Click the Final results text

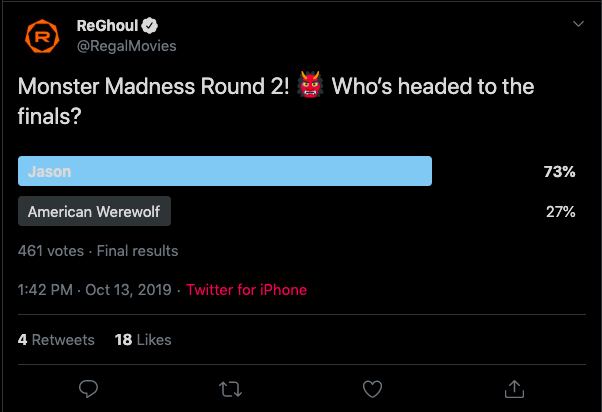click(141, 251)
